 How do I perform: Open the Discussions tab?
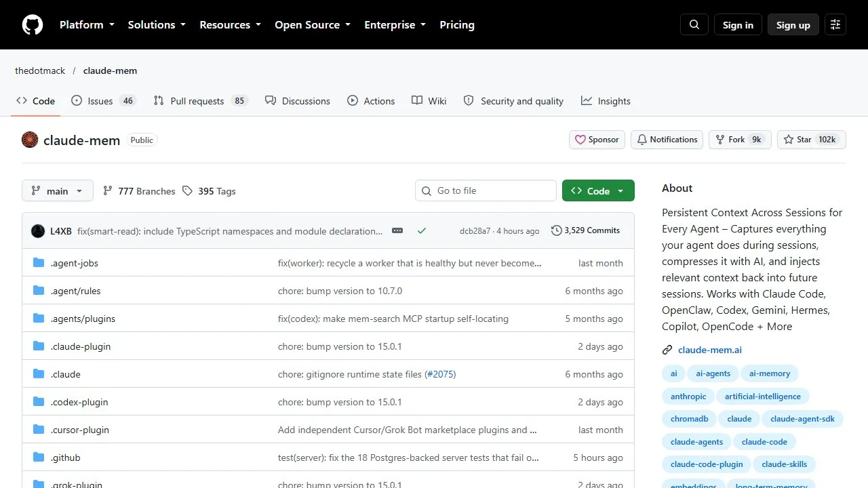point(298,101)
